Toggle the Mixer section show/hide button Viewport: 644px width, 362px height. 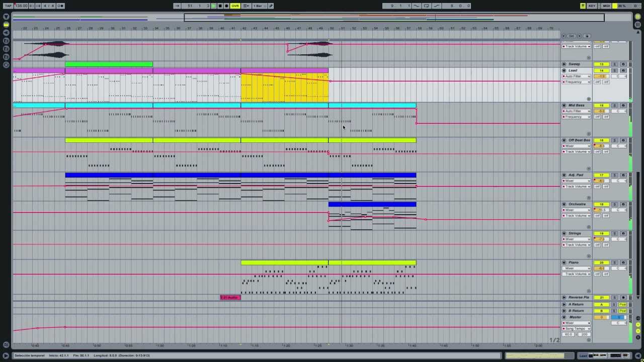pos(637,331)
